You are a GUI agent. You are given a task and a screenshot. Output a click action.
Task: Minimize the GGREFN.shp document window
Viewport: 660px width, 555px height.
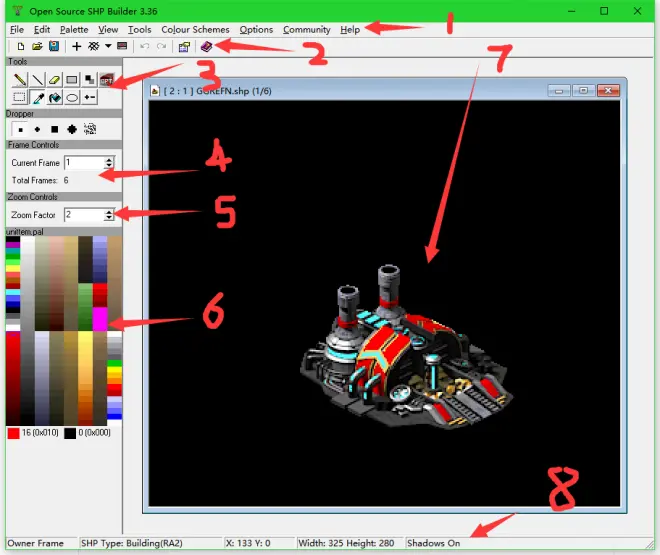pos(559,90)
